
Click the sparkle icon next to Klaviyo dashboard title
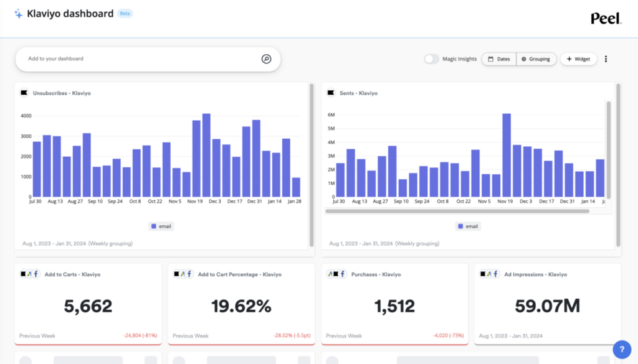click(x=17, y=13)
